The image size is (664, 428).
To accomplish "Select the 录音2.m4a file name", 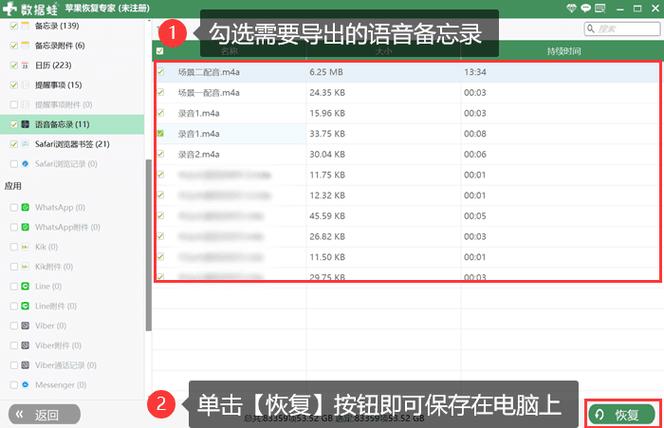I will [199, 154].
